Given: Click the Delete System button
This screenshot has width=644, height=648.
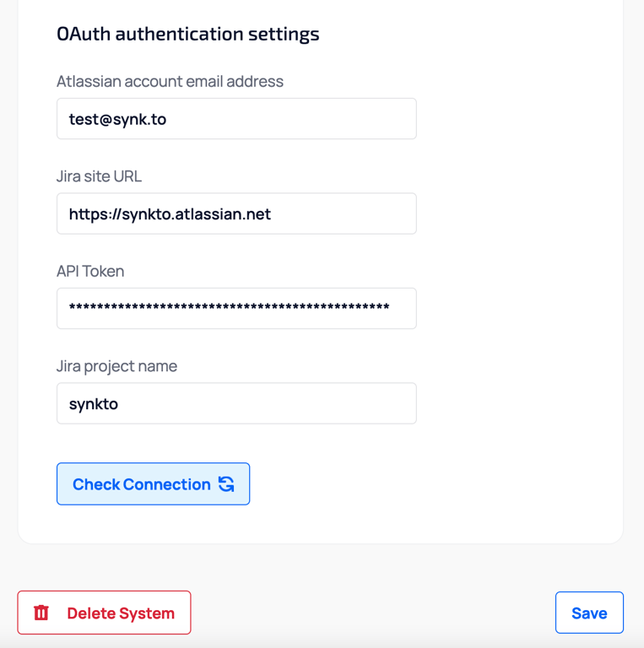Looking at the screenshot, I should 104,613.
